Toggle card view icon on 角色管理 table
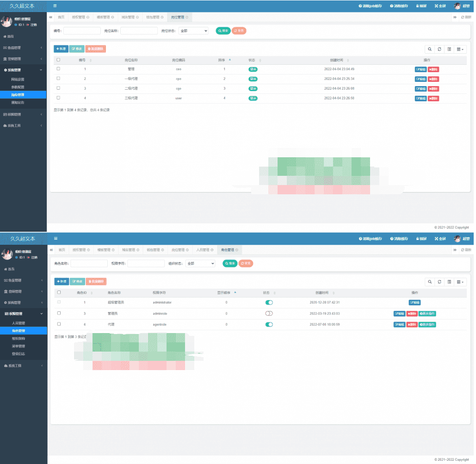Viewport: 476px width, 464px height. (x=449, y=282)
